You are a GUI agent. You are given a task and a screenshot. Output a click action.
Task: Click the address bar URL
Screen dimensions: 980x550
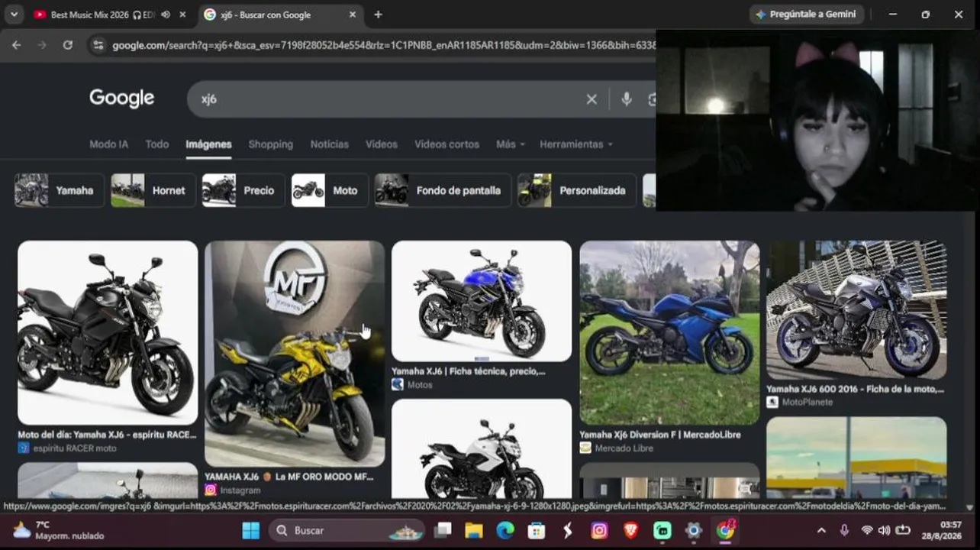point(383,45)
